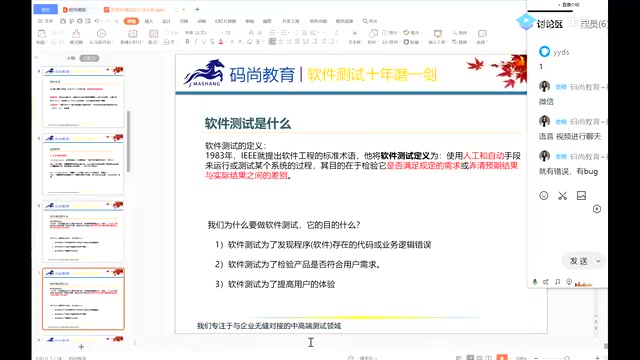
Task: Toggle bold formatting button
Action: (187, 42)
